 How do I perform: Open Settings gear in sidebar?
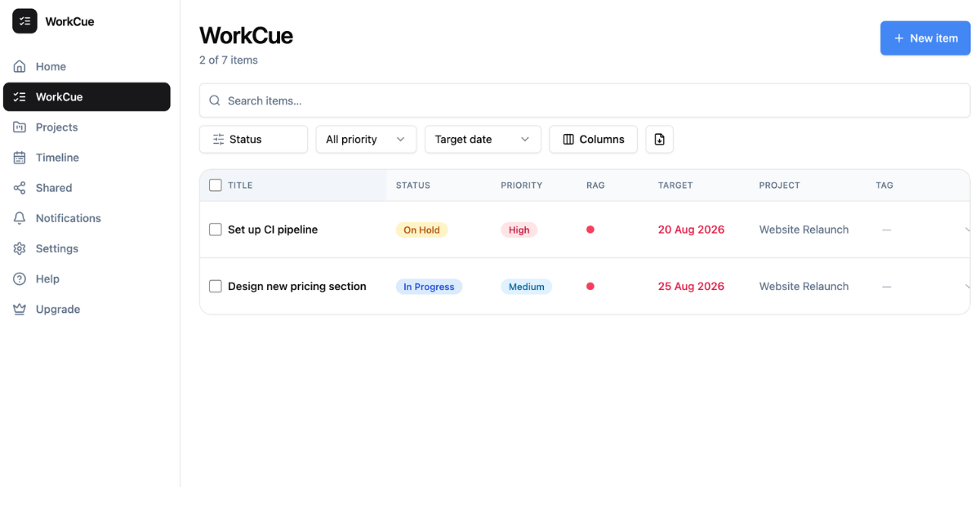20,248
